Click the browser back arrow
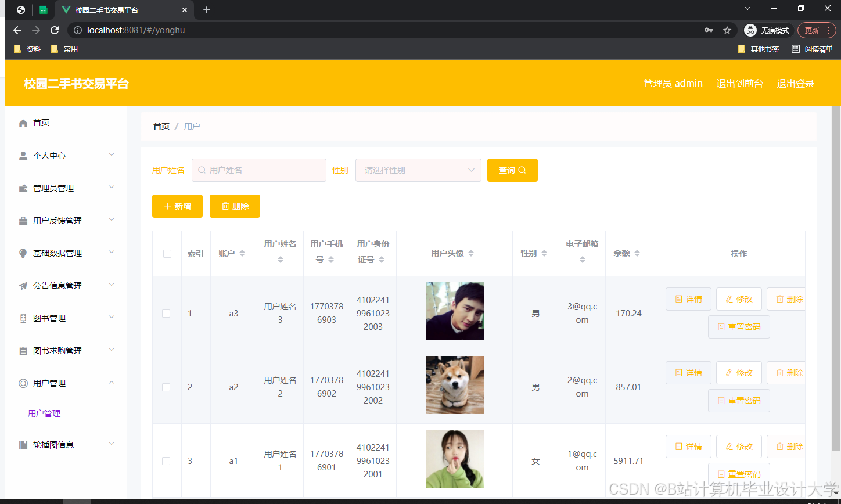The height and width of the screenshot is (504, 841). click(17, 30)
